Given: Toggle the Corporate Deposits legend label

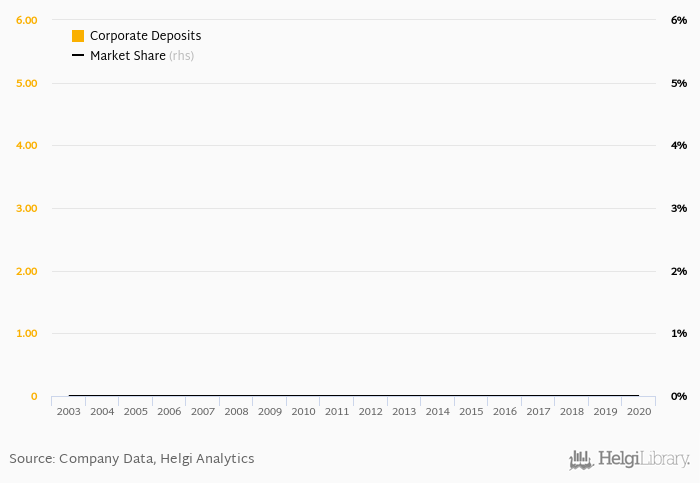Looking at the screenshot, I should tap(146, 36).
